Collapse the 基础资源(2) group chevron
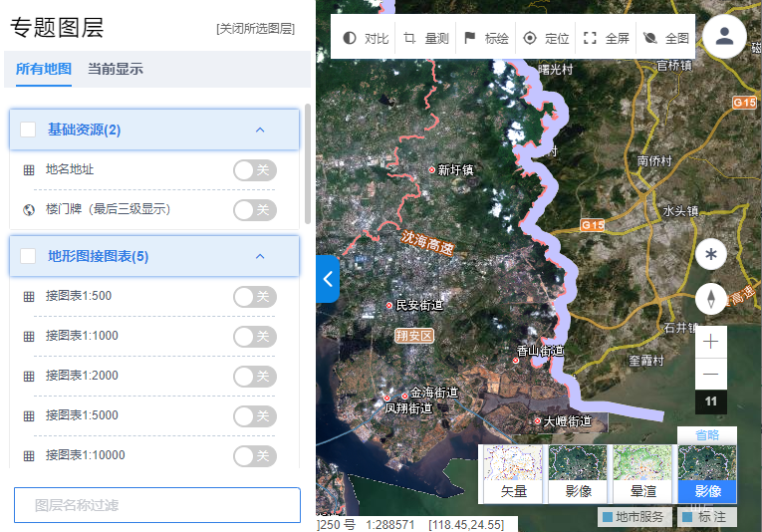 (260, 130)
